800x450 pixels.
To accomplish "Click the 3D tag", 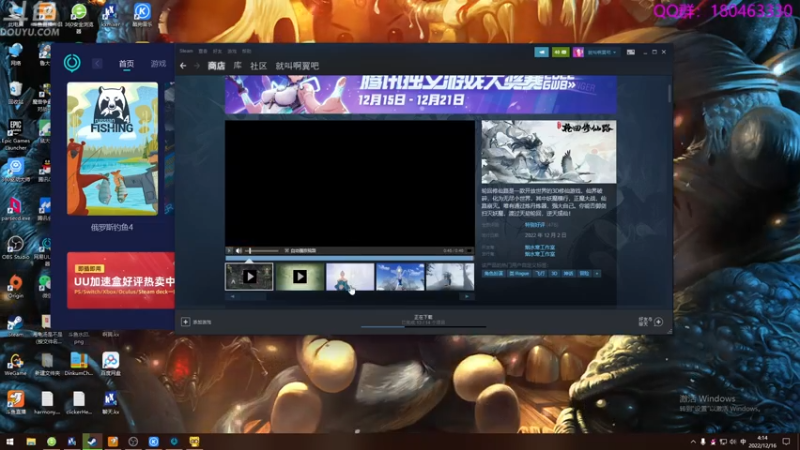I will (554, 273).
